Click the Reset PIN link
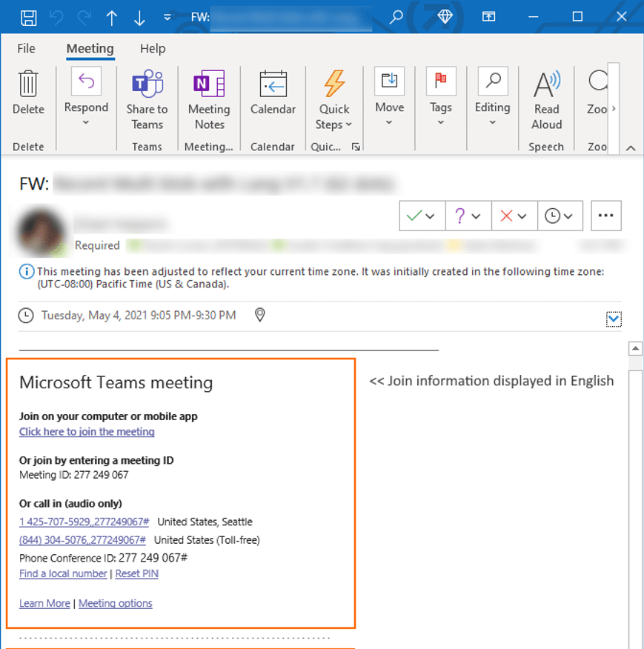 (136, 573)
